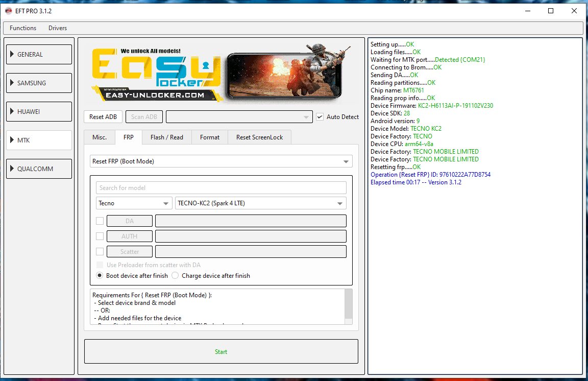Maximize the EFT PRO window

[x=551, y=11]
